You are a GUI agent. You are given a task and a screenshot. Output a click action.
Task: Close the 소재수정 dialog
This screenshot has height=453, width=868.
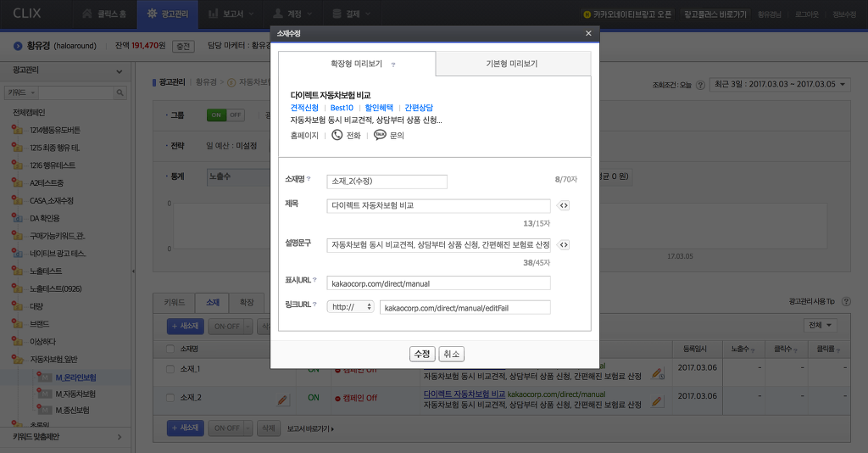click(x=588, y=33)
